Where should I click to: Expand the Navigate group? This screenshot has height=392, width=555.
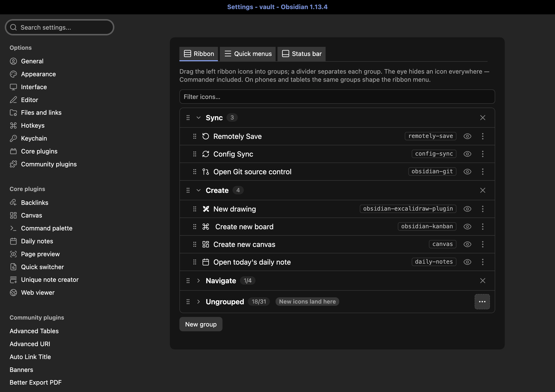click(x=199, y=281)
